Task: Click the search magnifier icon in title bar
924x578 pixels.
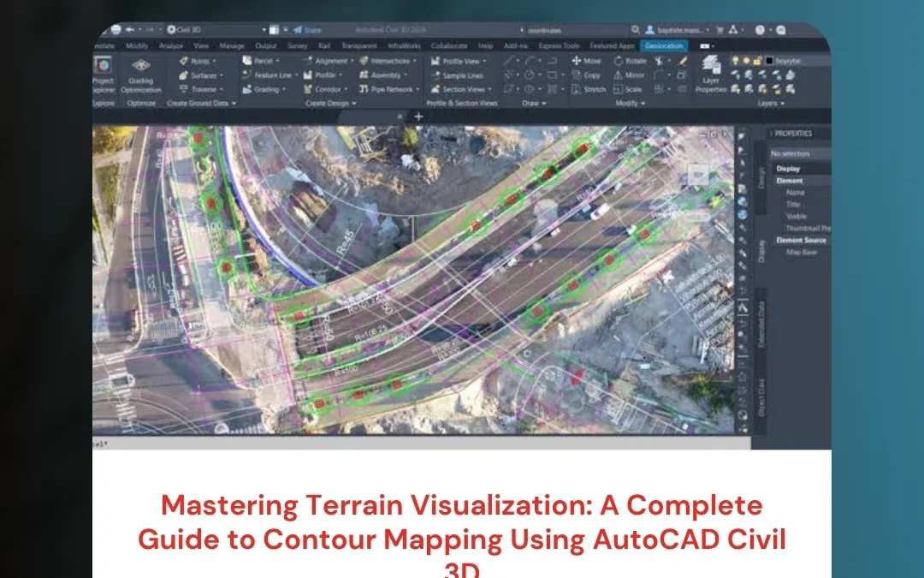Action: tap(635, 29)
